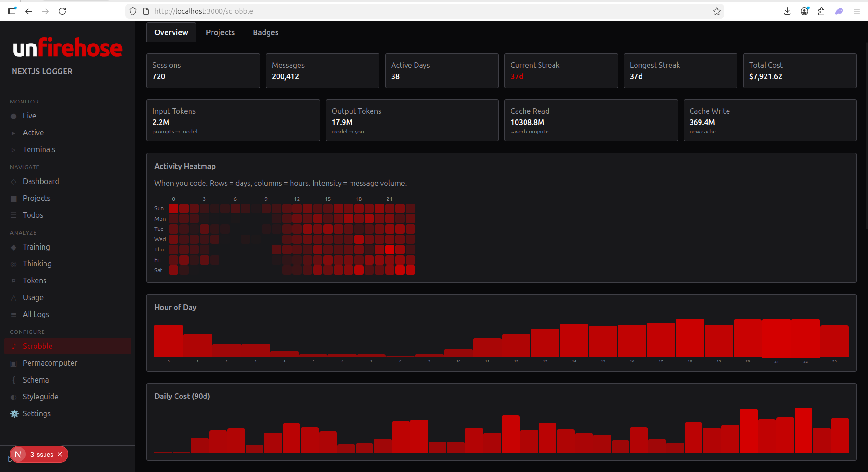
Task: Select the Styleguide half-moon icon
Action: click(x=14, y=397)
